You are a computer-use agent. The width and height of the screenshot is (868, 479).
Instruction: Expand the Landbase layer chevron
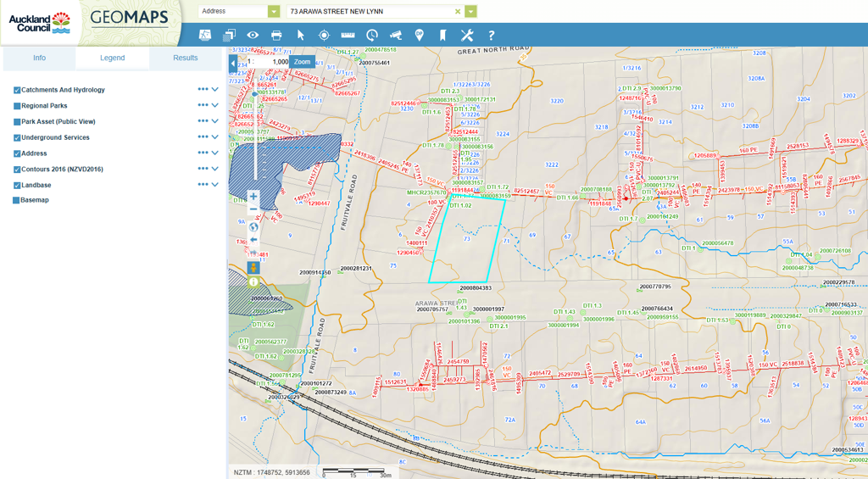[x=215, y=185]
